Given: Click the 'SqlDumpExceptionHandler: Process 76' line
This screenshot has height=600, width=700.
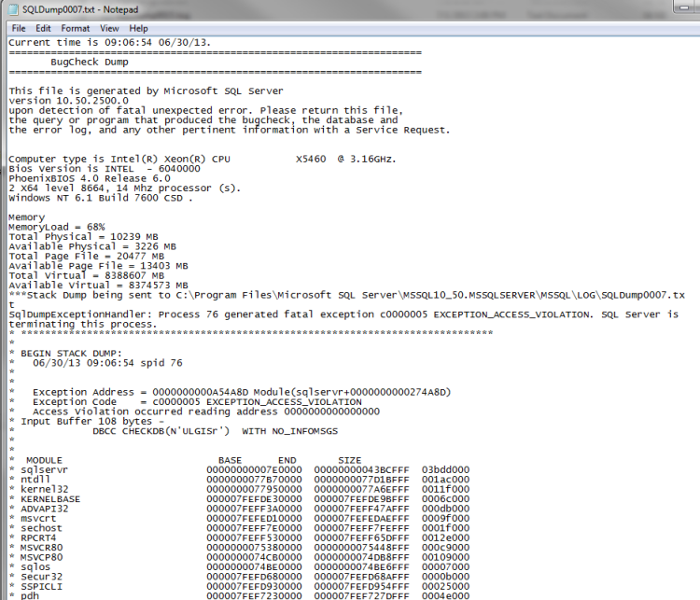Looking at the screenshot, I should [x=343, y=319].
